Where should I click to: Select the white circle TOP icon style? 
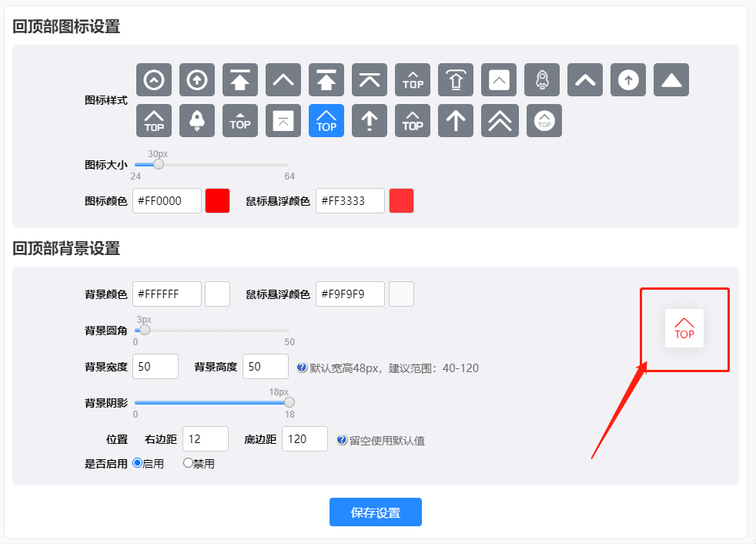(x=544, y=121)
